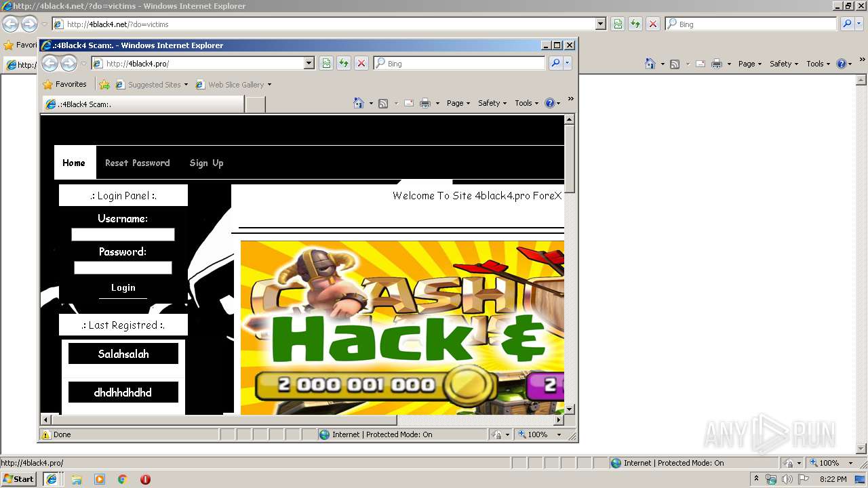Open Google Chrome taskbar icon

(123, 479)
